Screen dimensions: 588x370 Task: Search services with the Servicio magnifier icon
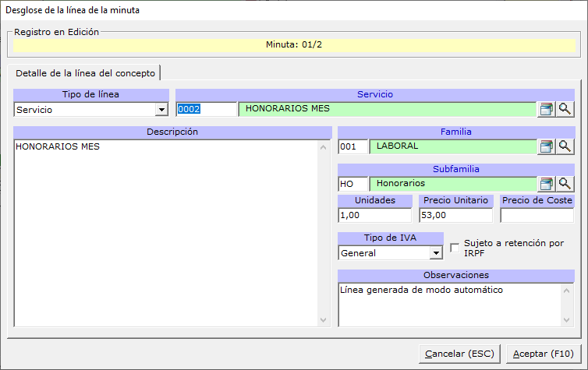tap(565, 109)
